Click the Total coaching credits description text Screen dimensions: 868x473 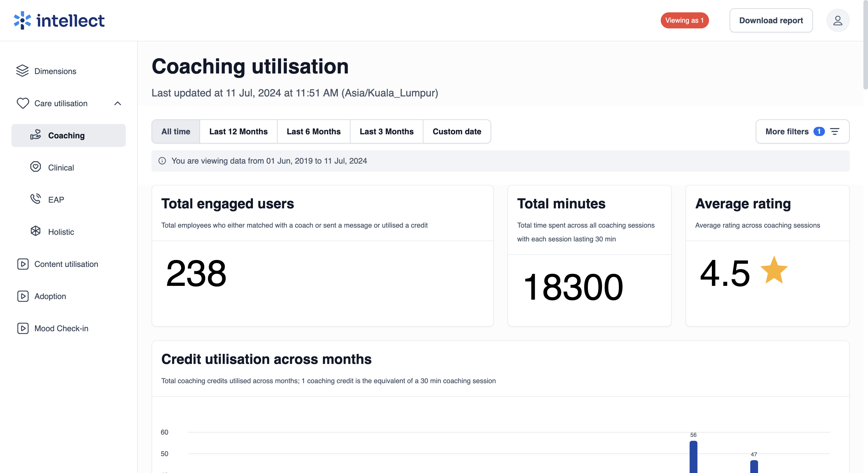click(328, 381)
